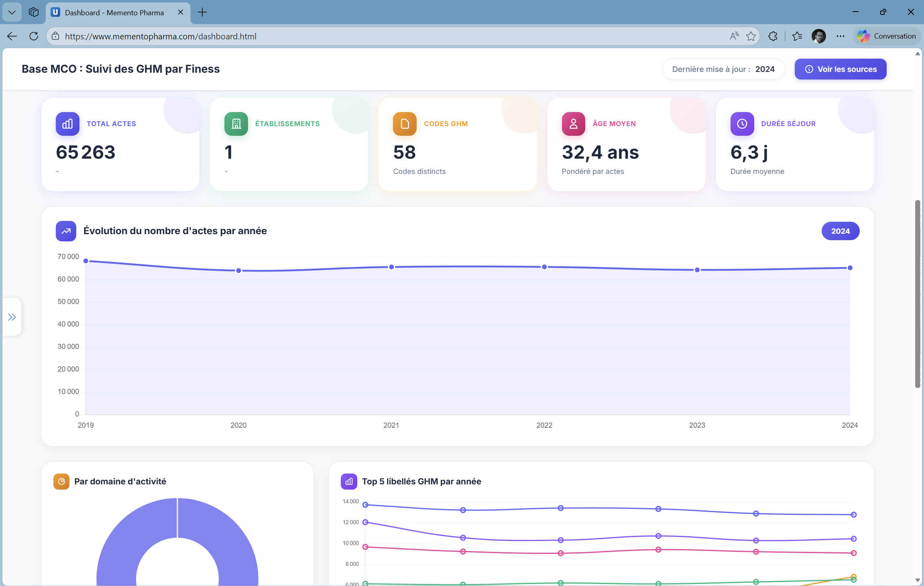
Task: Open a new browser tab
Action: click(202, 12)
